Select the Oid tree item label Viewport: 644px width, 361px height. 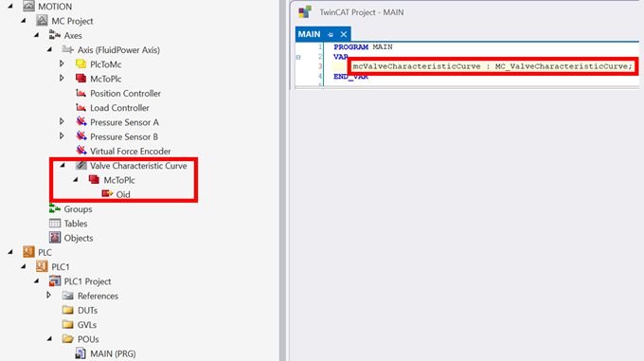tap(123, 194)
